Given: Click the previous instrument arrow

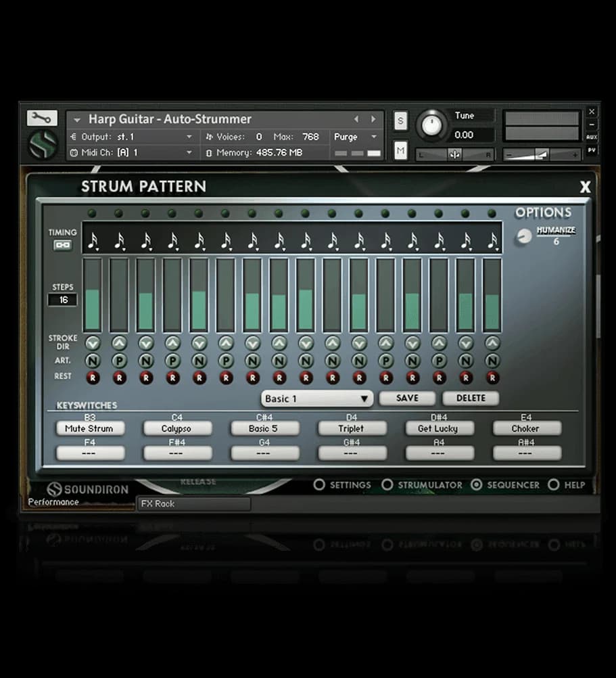Looking at the screenshot, I should 356,119.
